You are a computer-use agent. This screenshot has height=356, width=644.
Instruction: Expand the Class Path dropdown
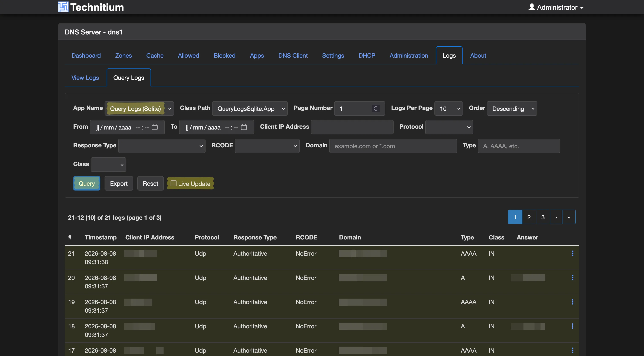250,108
